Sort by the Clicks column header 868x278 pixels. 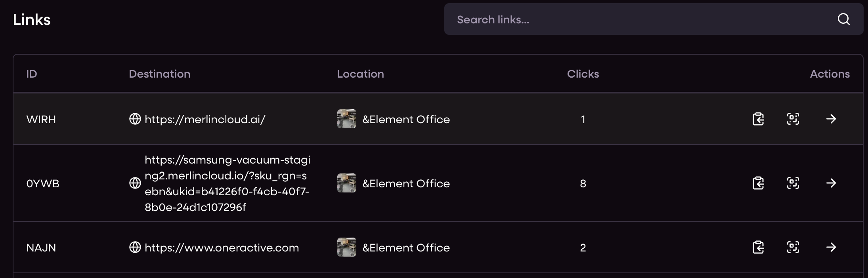pos(583,74)
